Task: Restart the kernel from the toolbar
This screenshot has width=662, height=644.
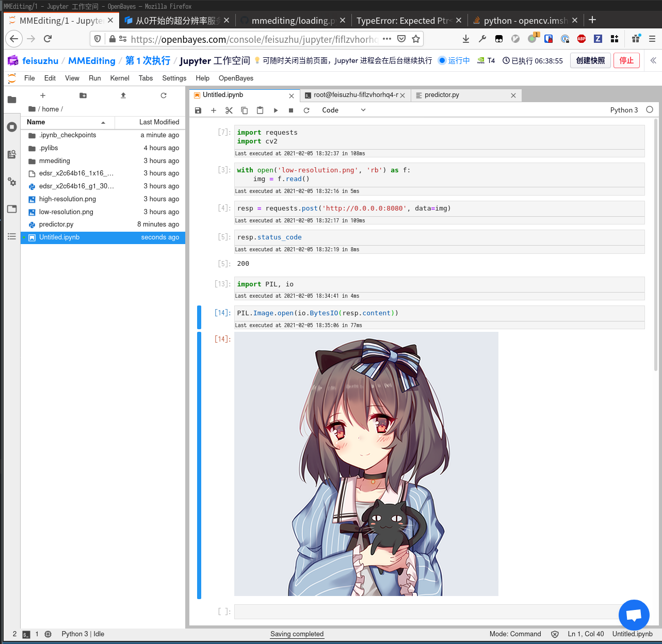Action: (x=306, y=110)
